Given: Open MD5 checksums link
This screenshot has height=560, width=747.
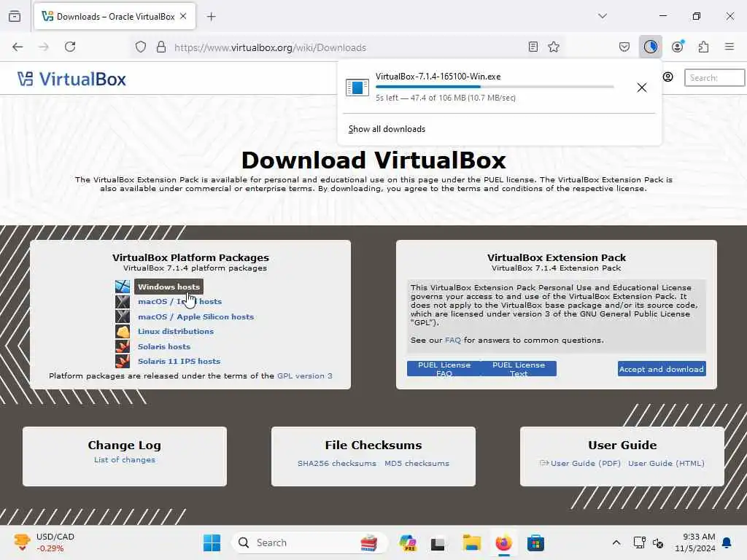Looking at the screenshot, I should (x=417, y=463).
